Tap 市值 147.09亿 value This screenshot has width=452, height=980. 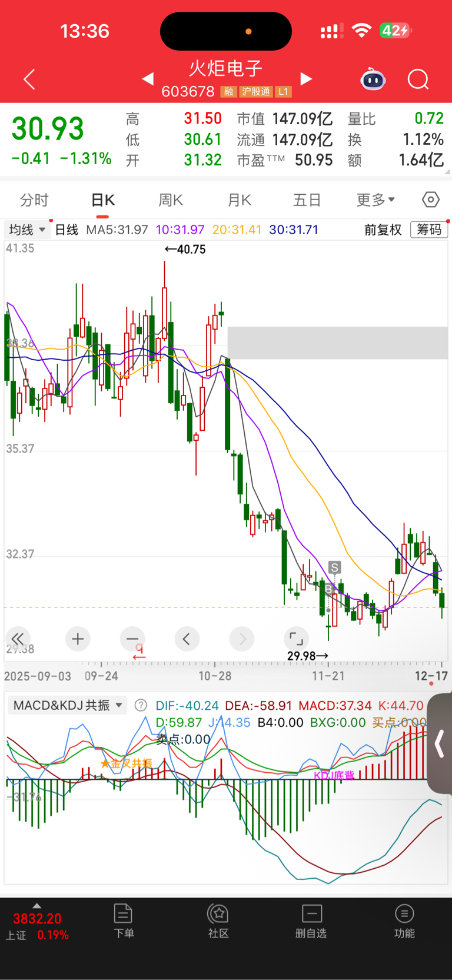point(303,119)
